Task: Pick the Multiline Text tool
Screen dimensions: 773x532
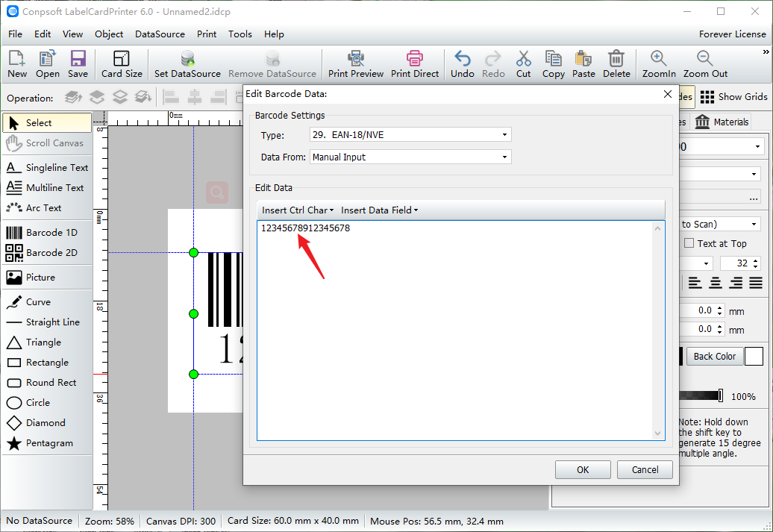Action: coord(47,188)
